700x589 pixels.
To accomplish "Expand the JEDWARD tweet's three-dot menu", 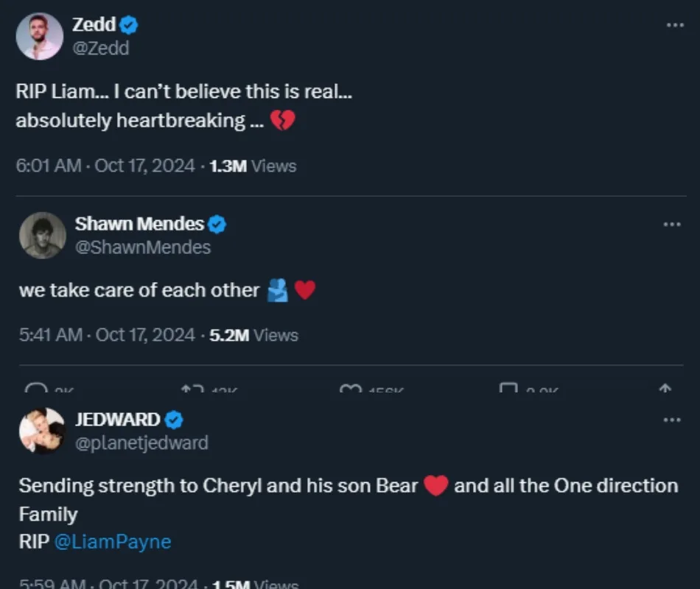I will point(672,420).
